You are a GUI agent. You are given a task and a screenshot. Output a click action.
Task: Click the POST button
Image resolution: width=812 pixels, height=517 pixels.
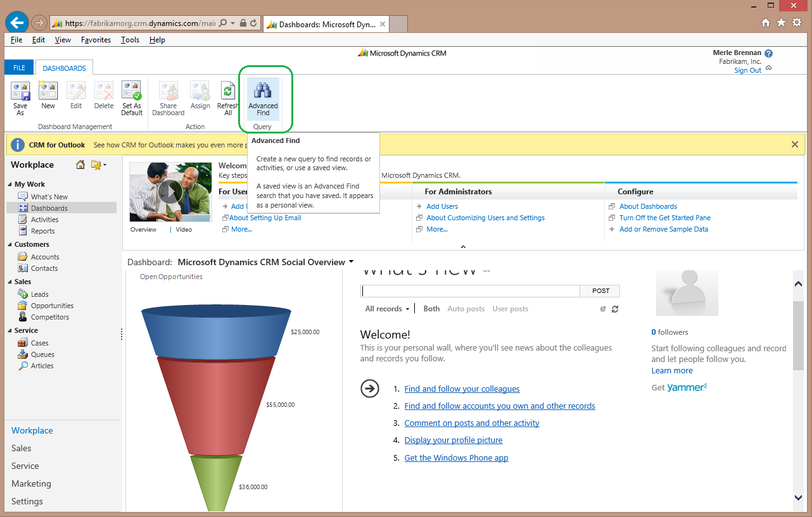[x=600, y=291]
